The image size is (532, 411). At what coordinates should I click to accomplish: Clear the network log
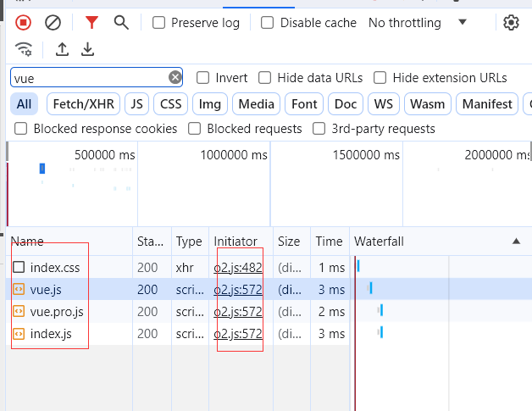click(53, 23)
